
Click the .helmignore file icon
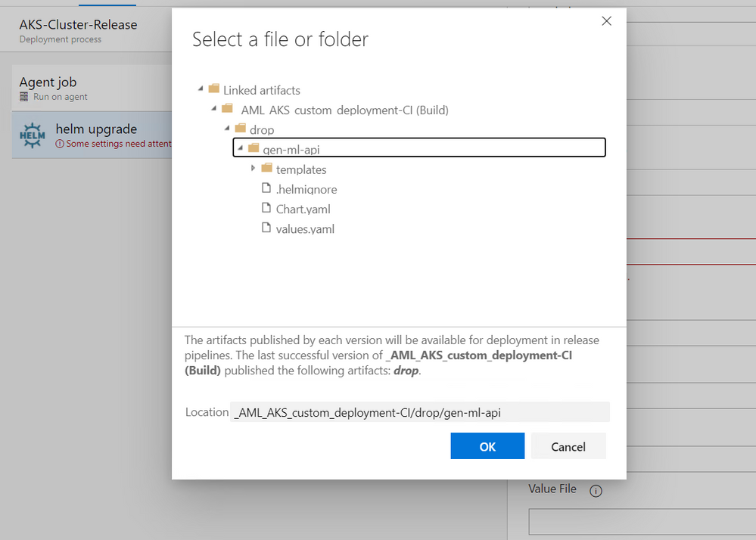tap(266, 188)
